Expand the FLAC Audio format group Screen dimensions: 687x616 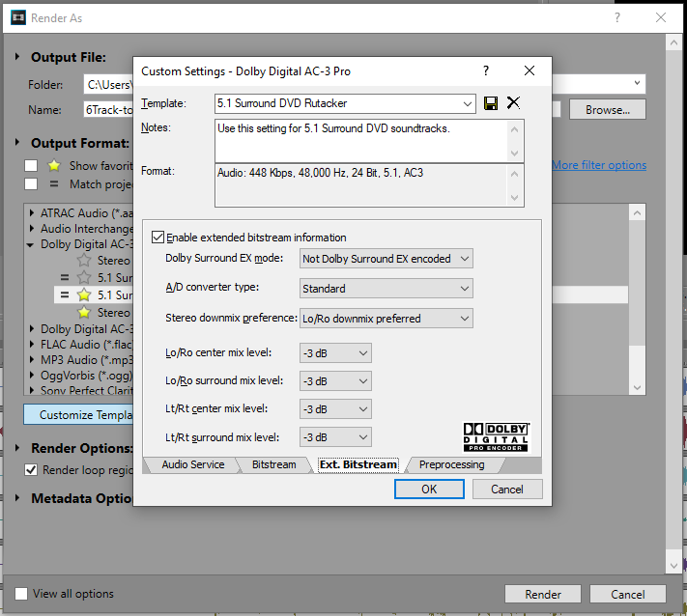click(32, 345)
